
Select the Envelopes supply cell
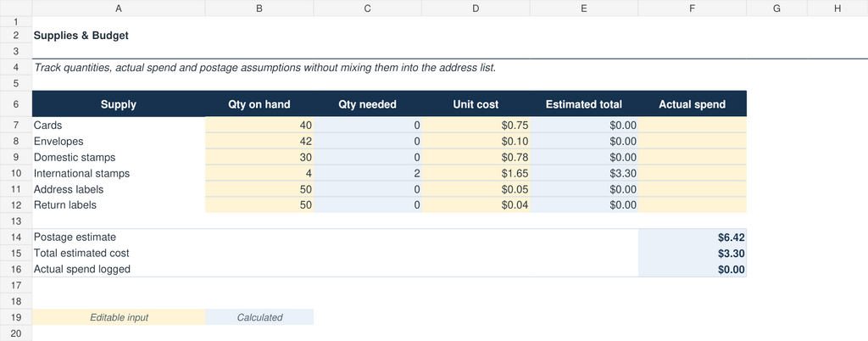click(119, 141)
